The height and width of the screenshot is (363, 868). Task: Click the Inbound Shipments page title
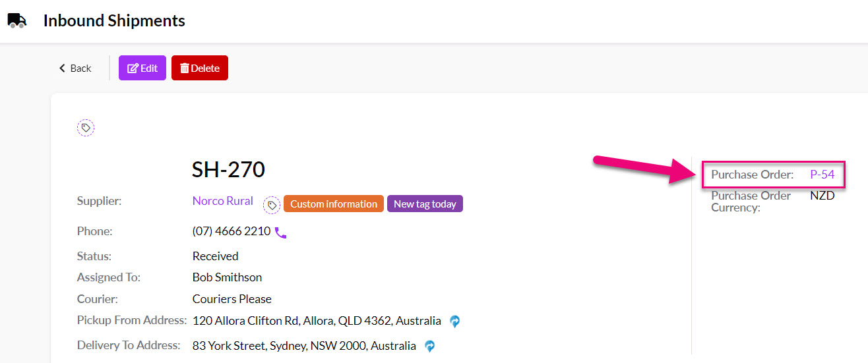pyautogui.click(x=114, y=20)
